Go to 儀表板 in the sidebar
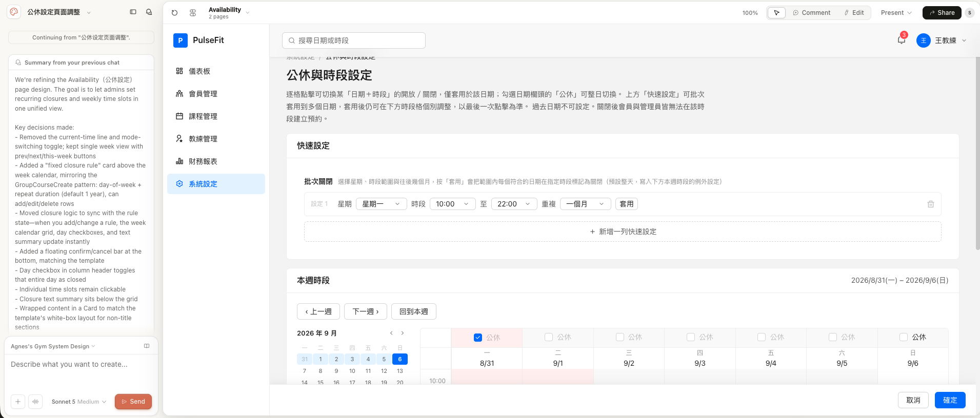The image size is (980, 418). pos(216,71)
